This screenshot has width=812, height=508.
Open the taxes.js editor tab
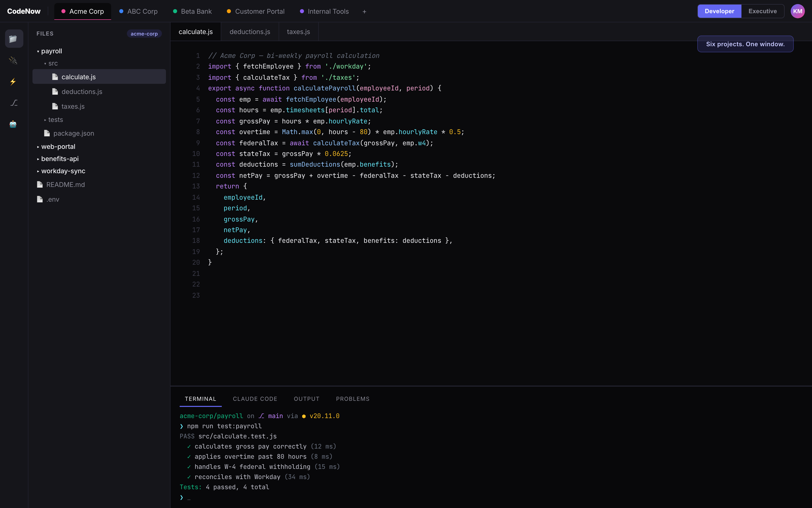tap(298, 31)
